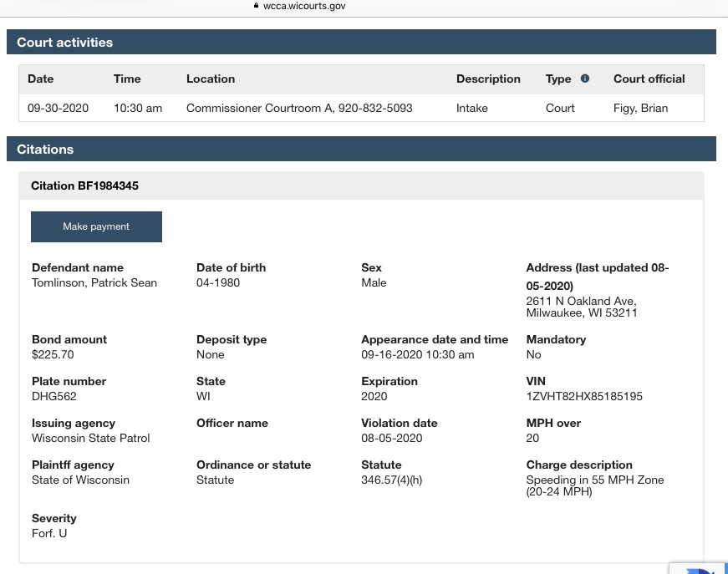
Task: Select Mandatory value No
Action: coord(533,354)
